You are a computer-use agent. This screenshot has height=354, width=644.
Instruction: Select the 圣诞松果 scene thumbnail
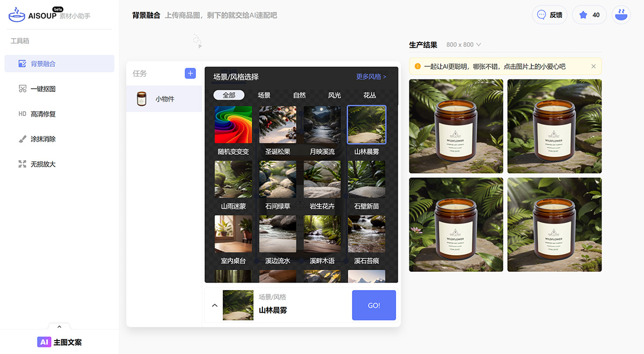277,124
